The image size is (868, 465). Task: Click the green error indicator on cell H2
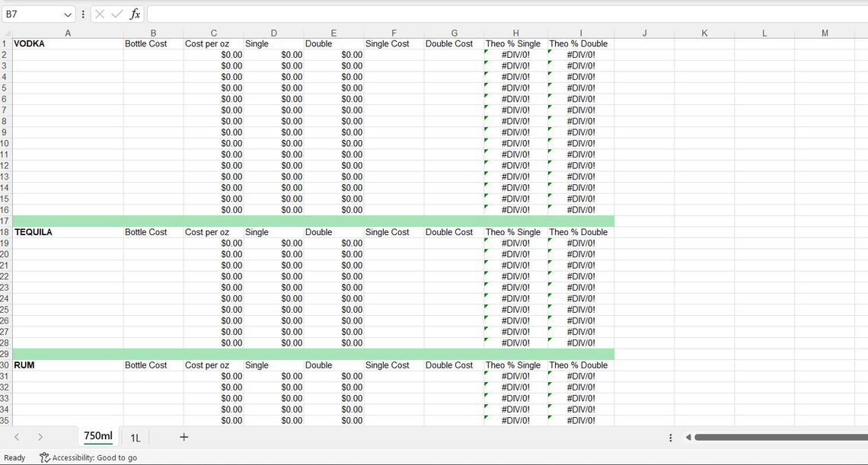pos(487,53)
